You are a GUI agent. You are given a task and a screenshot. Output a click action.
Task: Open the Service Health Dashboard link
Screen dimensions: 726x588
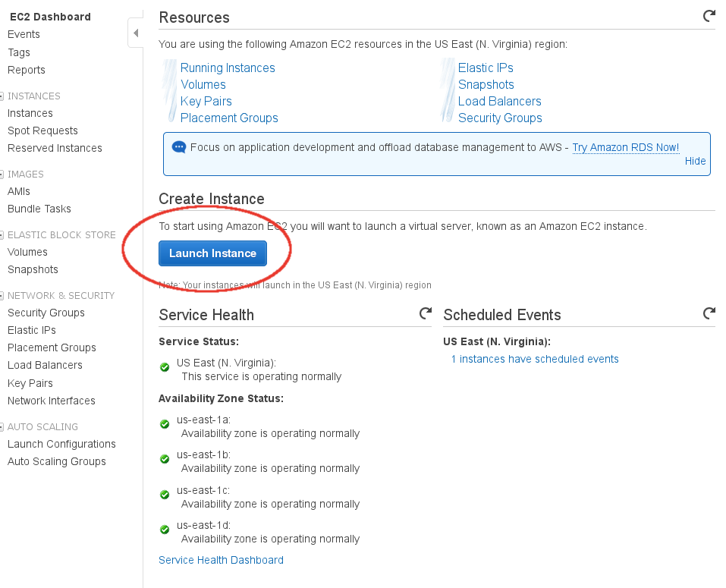tap(221, 560)
